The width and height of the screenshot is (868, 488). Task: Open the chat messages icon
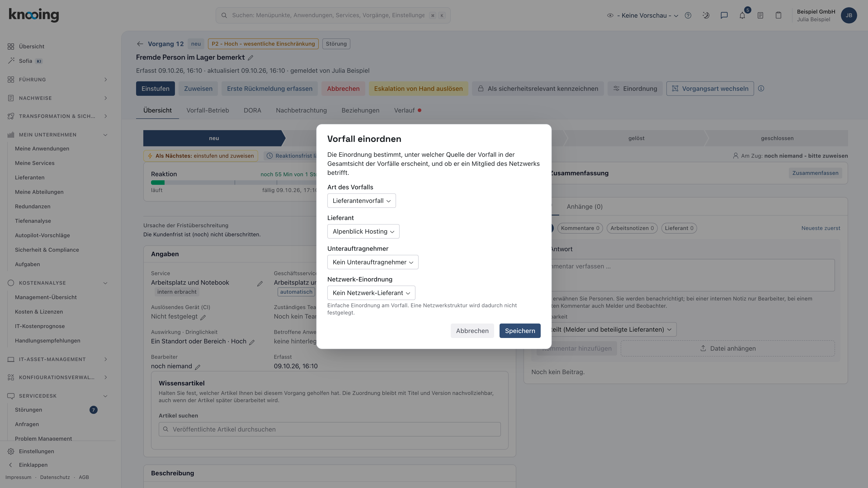click(724, 16)
